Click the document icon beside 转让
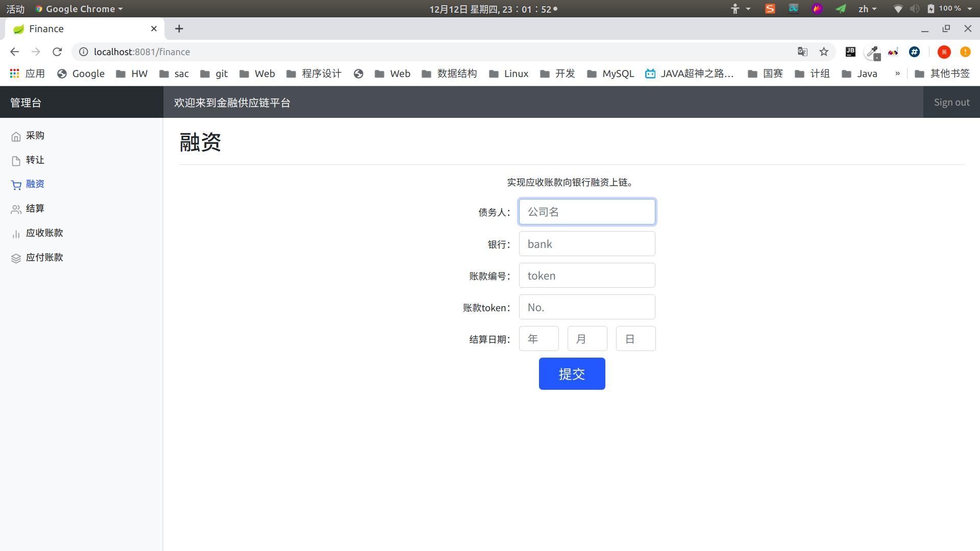The image size is (980, 551). (x=16, y=161)
